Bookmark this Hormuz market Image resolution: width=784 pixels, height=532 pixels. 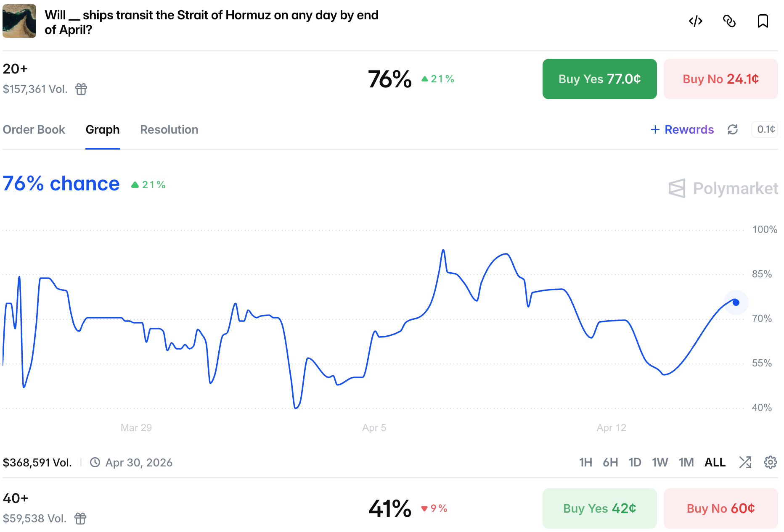point(763,21)
